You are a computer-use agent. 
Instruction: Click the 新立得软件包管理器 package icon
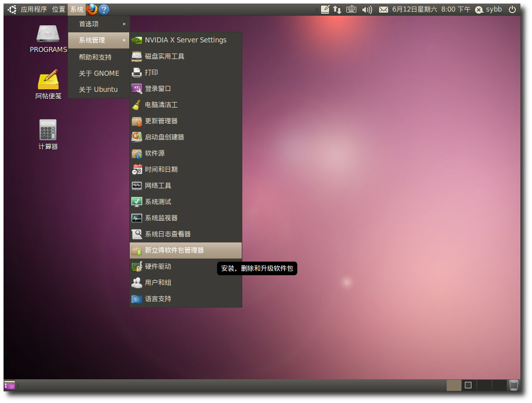pos(137,250)
